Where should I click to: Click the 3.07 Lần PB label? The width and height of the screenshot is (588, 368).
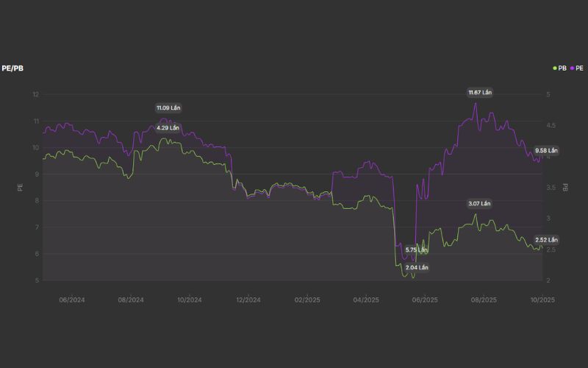(479, 203)
